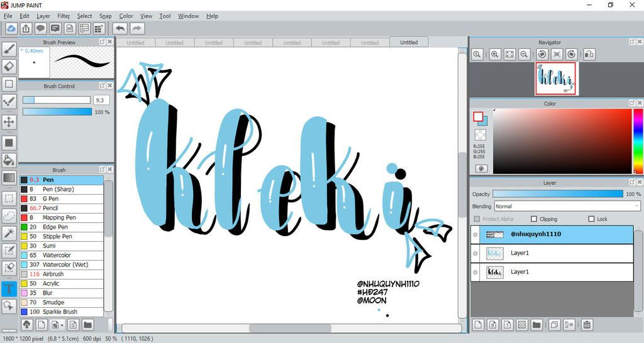Viewport: 644px width, 343px height.
Task: Click the export share icon in toolbar
Action: click(26, 28)
